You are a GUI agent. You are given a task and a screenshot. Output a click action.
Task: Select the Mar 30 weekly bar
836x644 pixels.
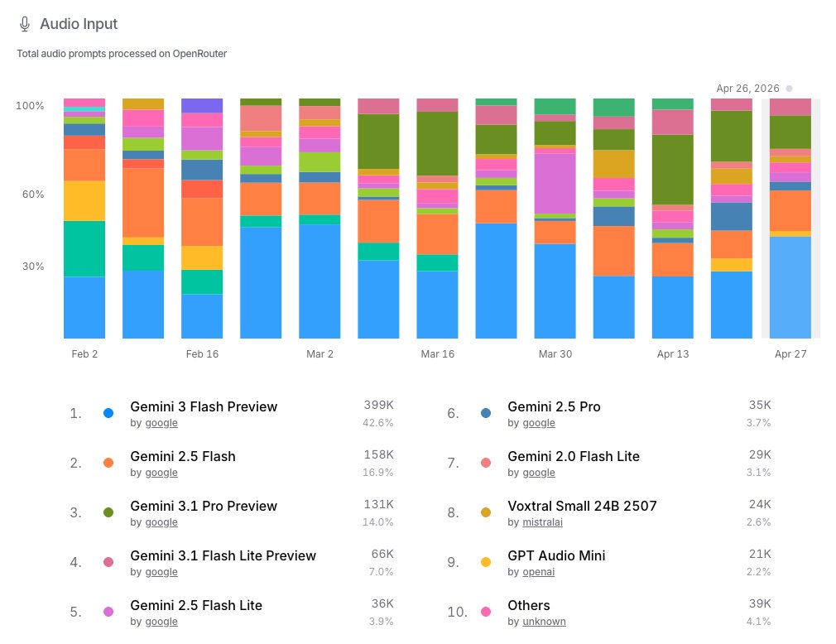(555, 218)
